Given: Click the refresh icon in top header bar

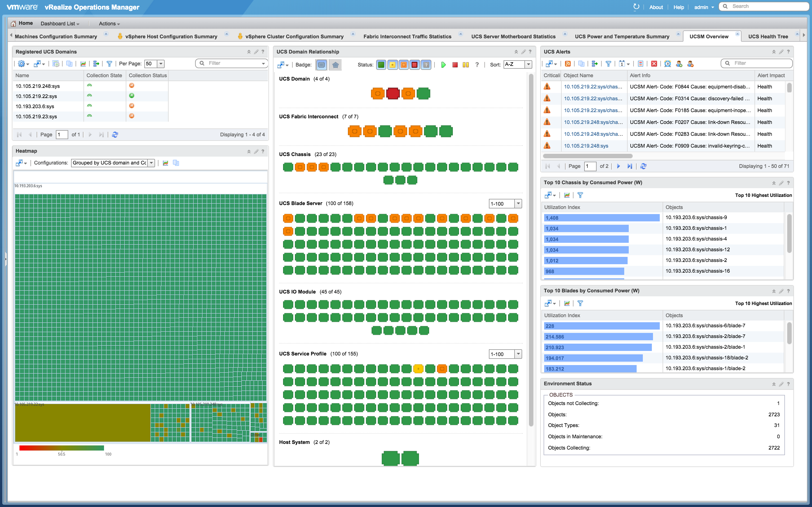Looking at the screenshot, I should tap(636, 7).
